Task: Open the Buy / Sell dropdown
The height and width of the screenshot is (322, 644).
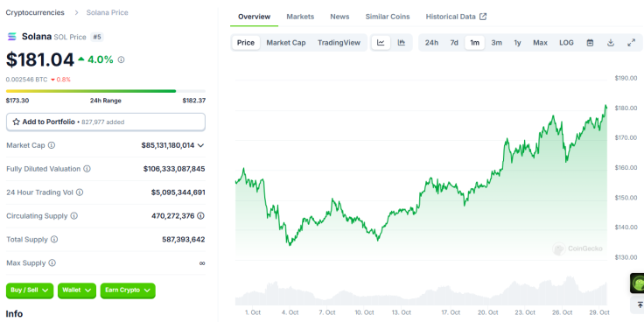Action: click(x=30, y=290)
